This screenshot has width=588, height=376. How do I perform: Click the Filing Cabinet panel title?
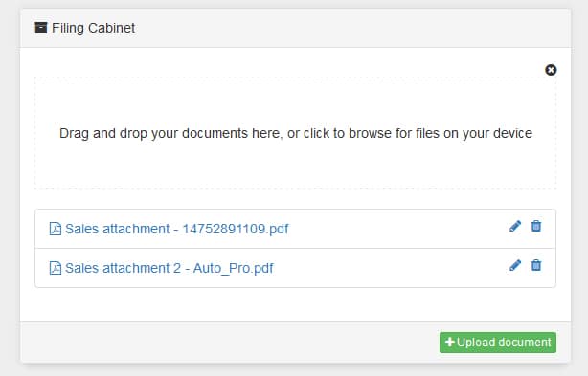(x=94, y=28)
